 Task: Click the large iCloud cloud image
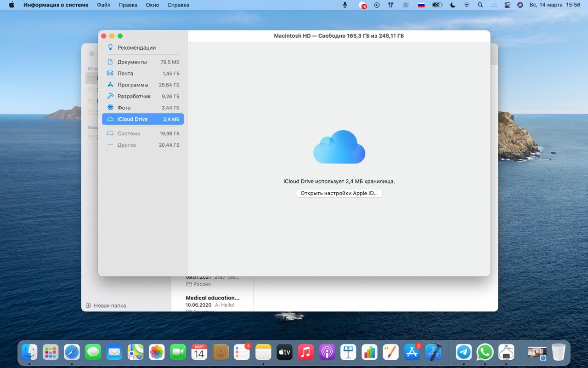(x=339, y=147)
